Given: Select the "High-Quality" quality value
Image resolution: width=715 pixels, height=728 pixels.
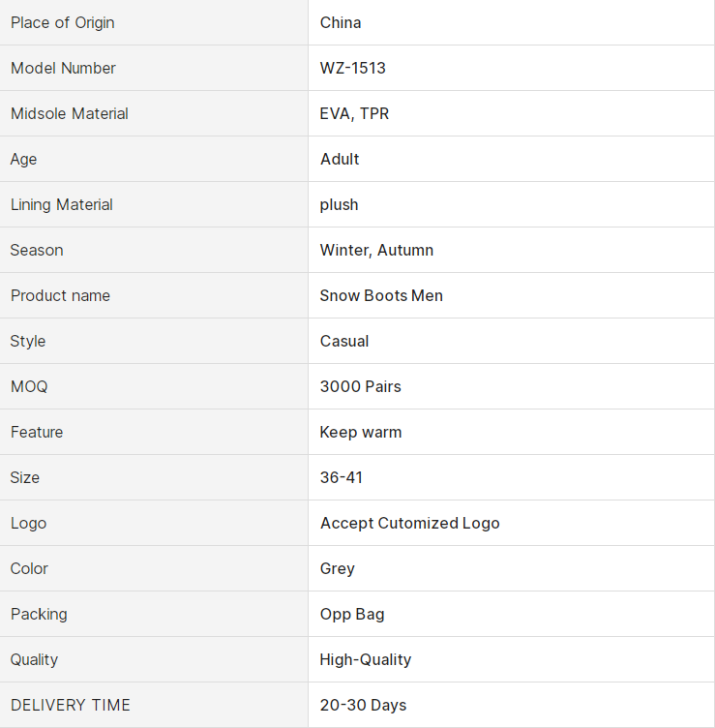Looking at the screenshot, I should point(366,659).
